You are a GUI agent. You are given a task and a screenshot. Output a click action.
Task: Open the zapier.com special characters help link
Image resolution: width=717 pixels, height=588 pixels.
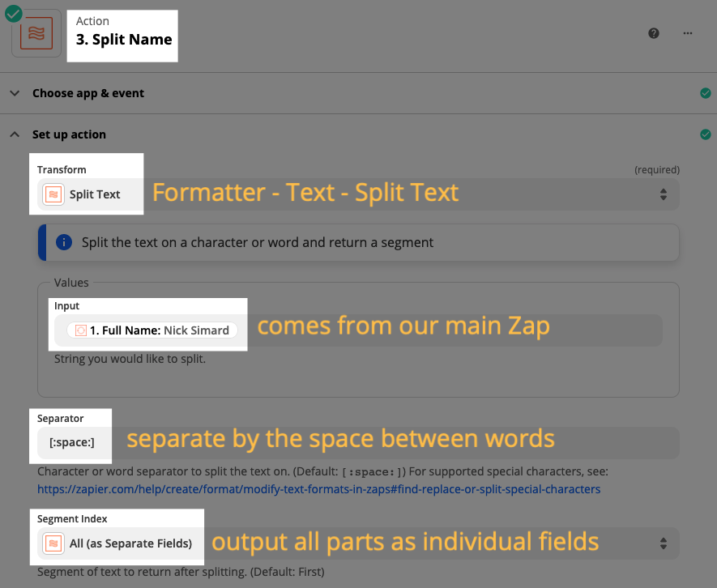tap(318, 489)
